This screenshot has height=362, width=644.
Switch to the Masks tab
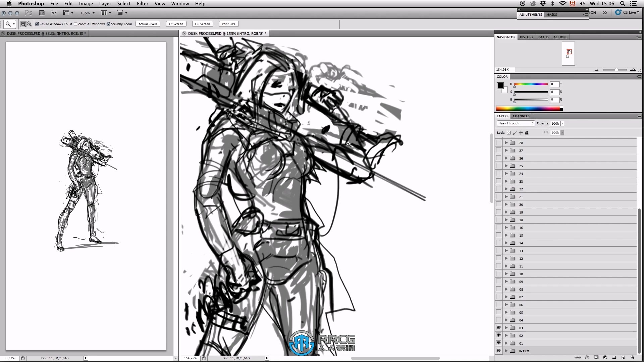pyautogui.click(x=551, y=14)
